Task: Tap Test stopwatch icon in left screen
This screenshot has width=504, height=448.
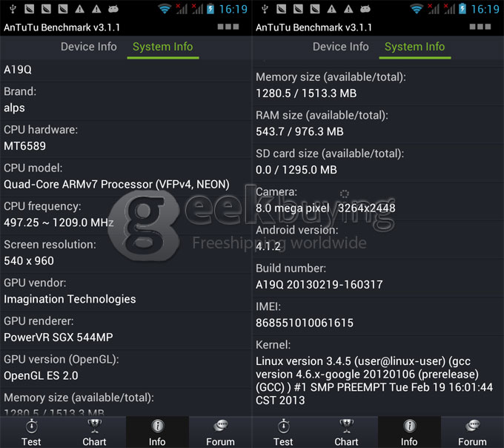Action: click(31, 426)
